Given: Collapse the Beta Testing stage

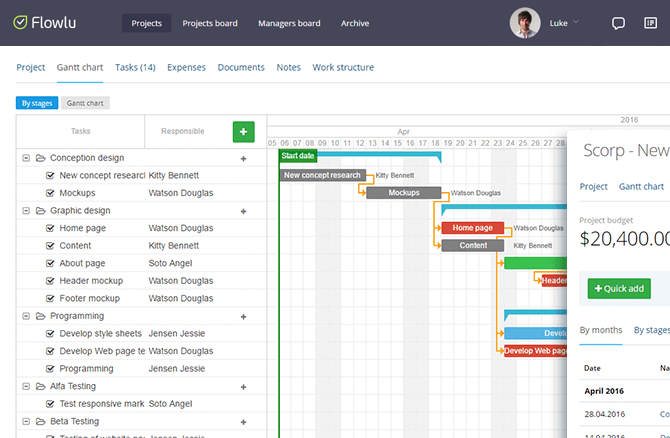Looking at the screenshot, I should click(x=26, y=422).
